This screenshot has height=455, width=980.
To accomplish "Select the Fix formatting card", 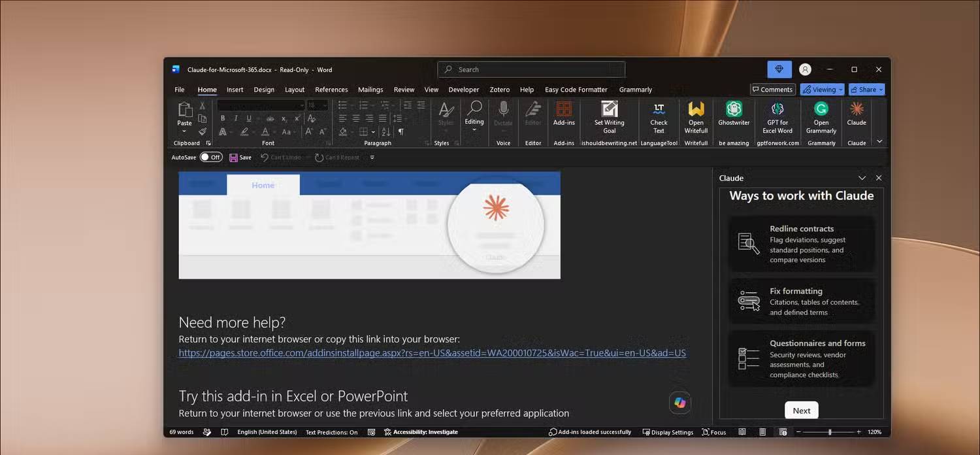I will click(x=802, y=301).
